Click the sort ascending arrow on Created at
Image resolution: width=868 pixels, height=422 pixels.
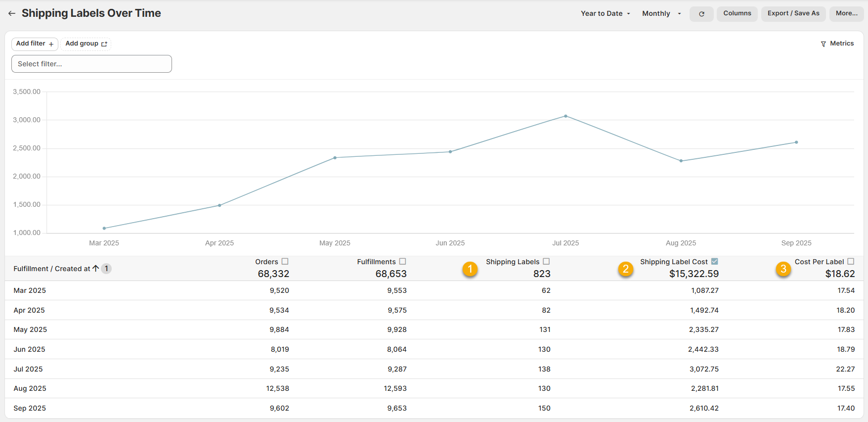pos(95,268)
